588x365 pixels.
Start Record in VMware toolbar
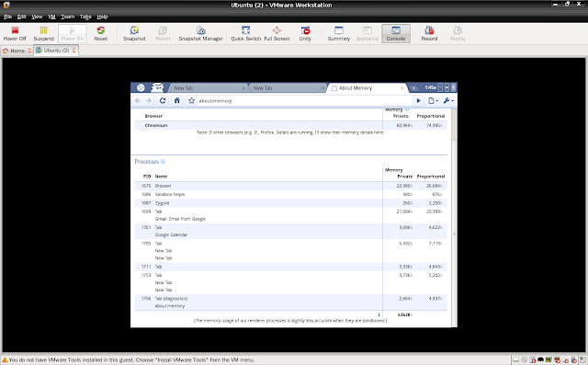pos(429,34)
